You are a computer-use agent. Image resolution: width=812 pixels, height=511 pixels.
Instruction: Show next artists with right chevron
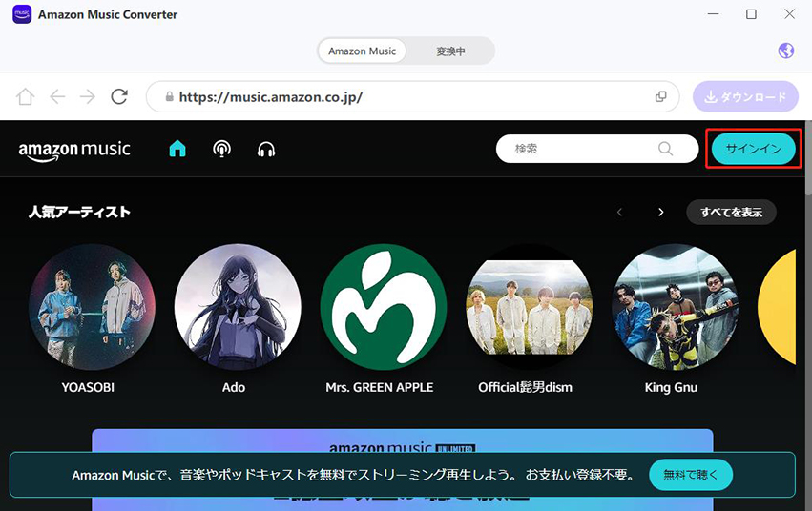click(660, 212)
